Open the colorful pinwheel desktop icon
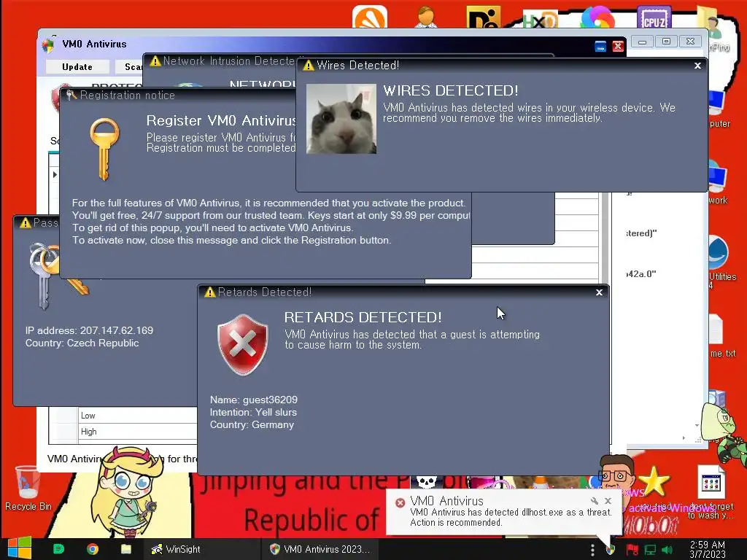Screen dimensions: 747x560 pos(597,17)
